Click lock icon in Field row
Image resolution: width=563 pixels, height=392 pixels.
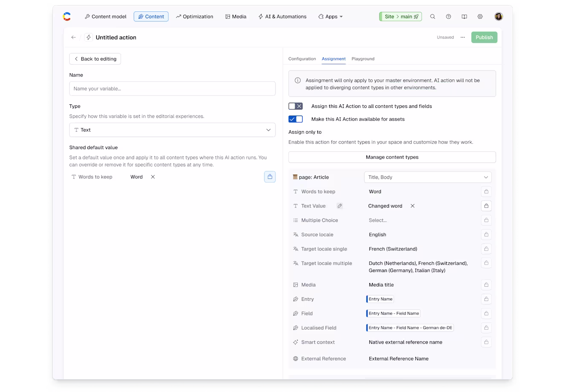[x=486, y=314]
